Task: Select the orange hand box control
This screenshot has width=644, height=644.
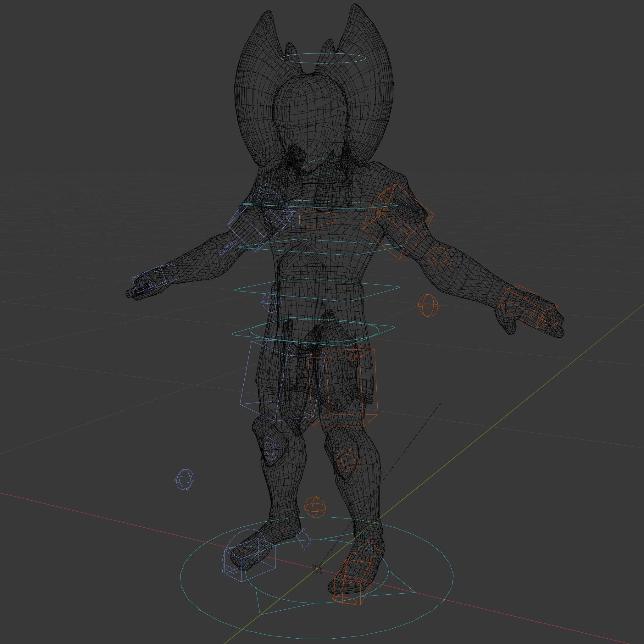Action: click(527, 307)
